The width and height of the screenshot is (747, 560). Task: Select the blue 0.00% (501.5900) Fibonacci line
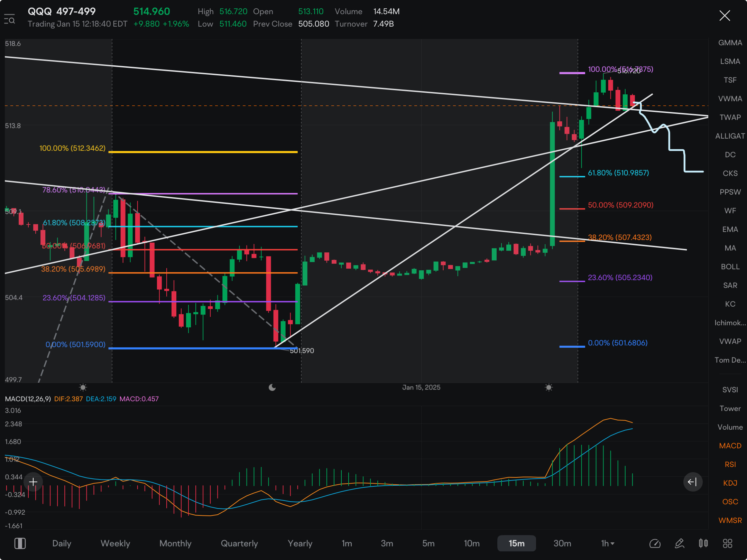(x=203, y=348)
